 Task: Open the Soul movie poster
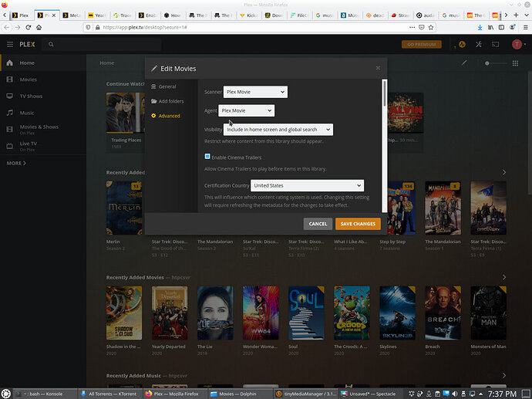(x=306, y=313)
